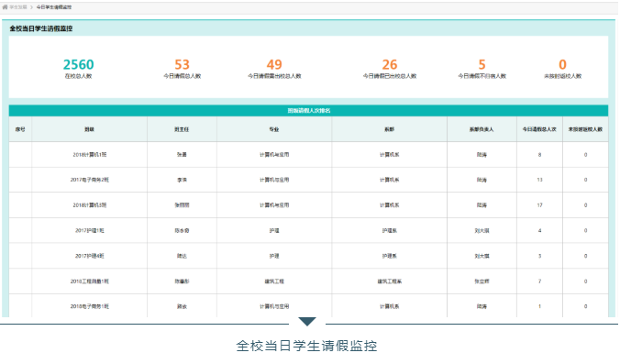Click the 班级请假人次排名 table banner
620x364 pixels.
[x=308, y=111]
